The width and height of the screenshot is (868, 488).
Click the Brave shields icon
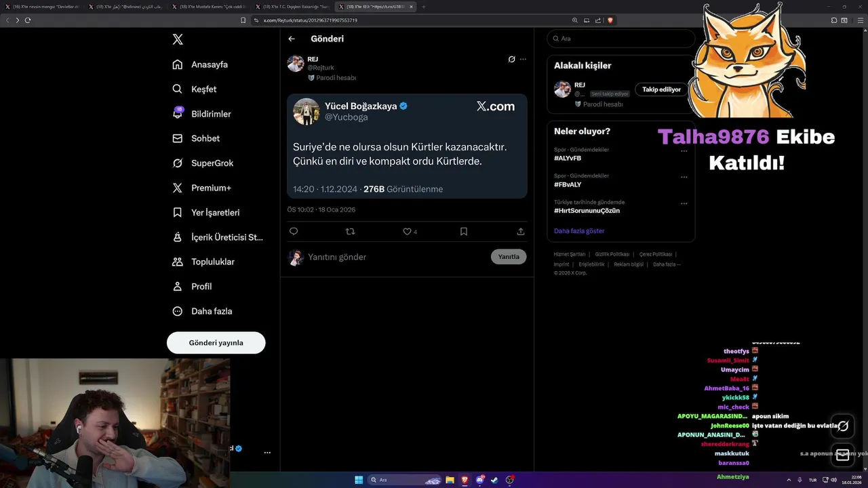(610, 20)
